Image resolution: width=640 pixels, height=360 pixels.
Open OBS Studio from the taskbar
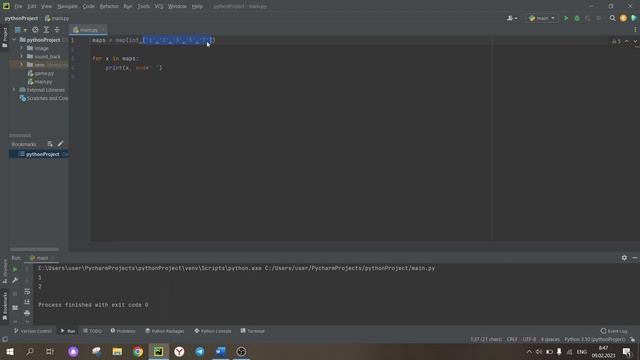point(241,351)
